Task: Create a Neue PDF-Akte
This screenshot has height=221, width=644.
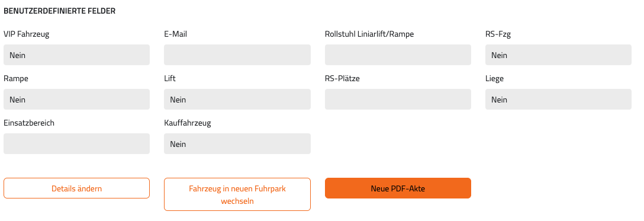Action: (x=398, y=188)
